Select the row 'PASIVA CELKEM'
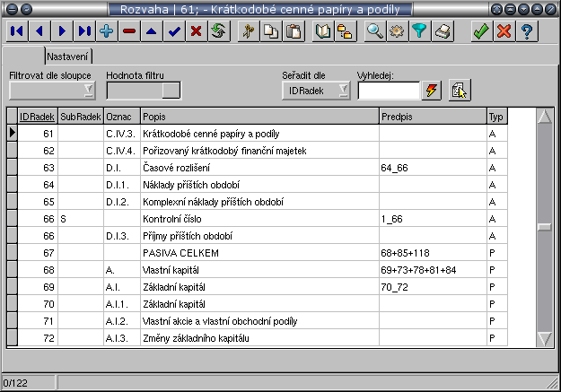561x392 pixels. tap(259, 253)
